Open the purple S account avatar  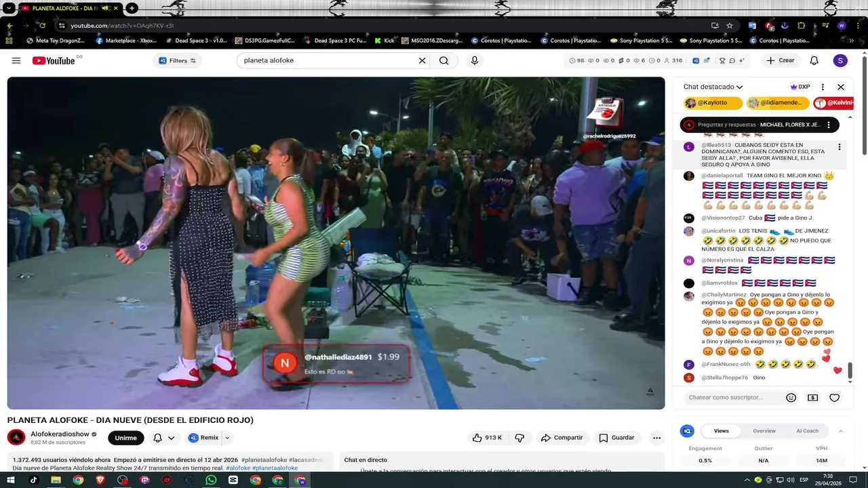[840, 60]
